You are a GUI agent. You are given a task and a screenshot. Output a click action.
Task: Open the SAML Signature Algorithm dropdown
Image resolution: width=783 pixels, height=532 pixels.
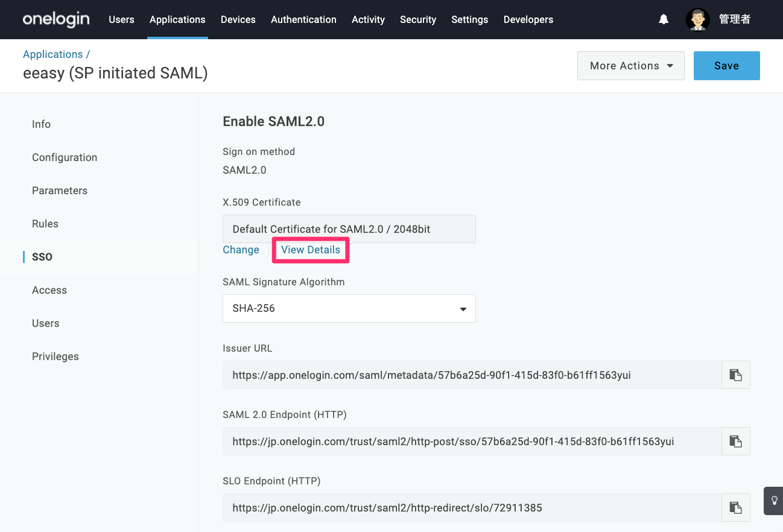pos(349,308)
